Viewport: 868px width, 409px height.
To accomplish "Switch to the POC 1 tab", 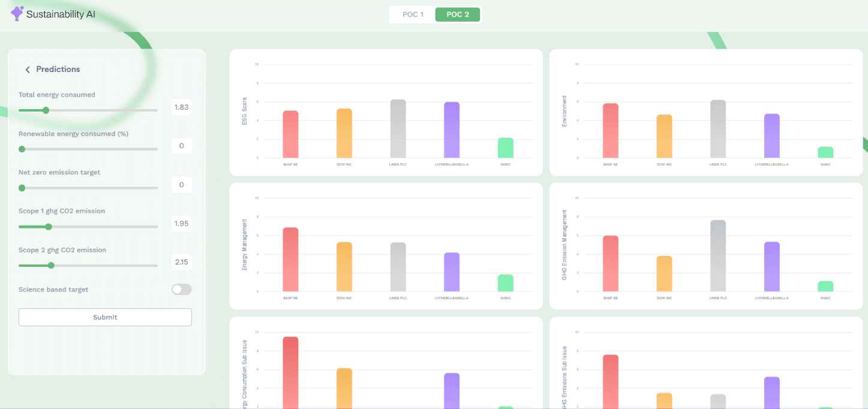I will pyautogui.click(x=413, y=14).
